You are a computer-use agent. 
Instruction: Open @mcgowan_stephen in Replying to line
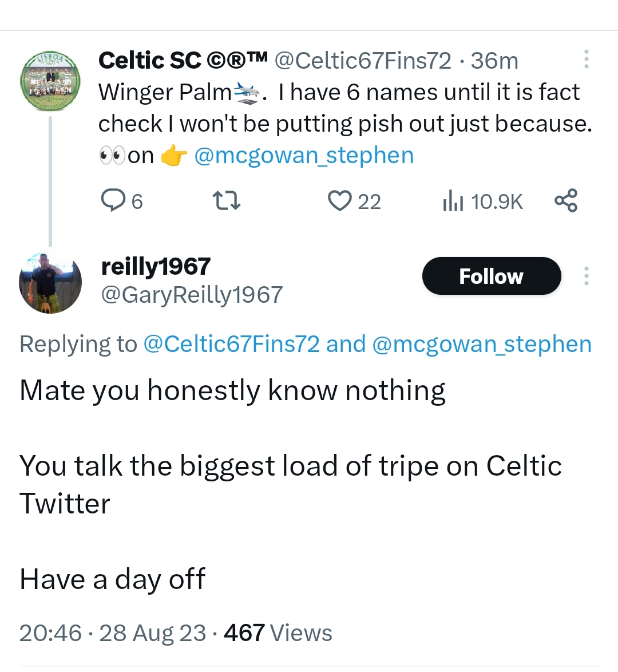click(481, 344)
